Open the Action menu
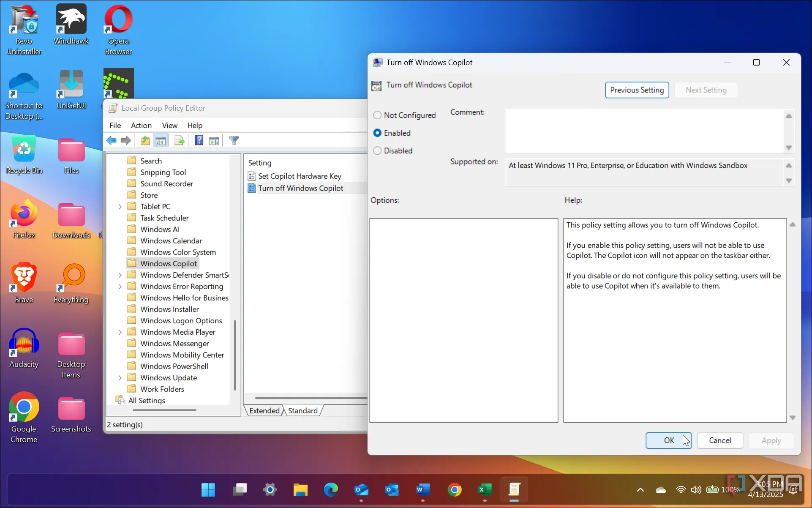 141,125
